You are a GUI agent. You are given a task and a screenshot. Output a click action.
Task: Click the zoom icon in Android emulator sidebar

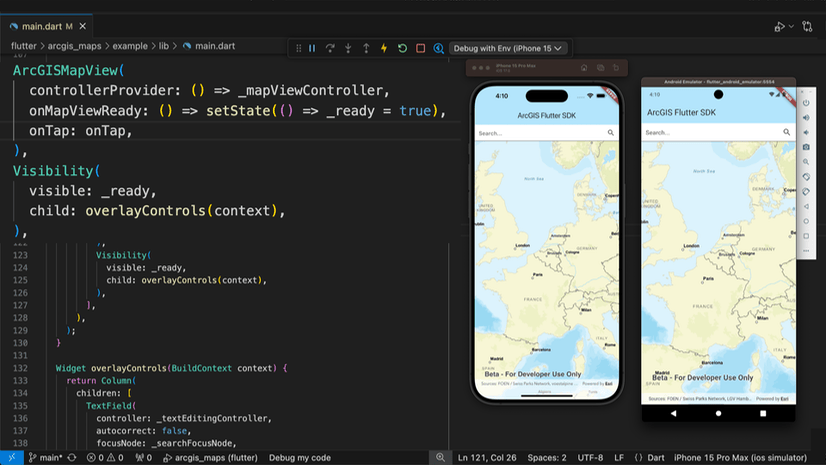coord(806,162)
